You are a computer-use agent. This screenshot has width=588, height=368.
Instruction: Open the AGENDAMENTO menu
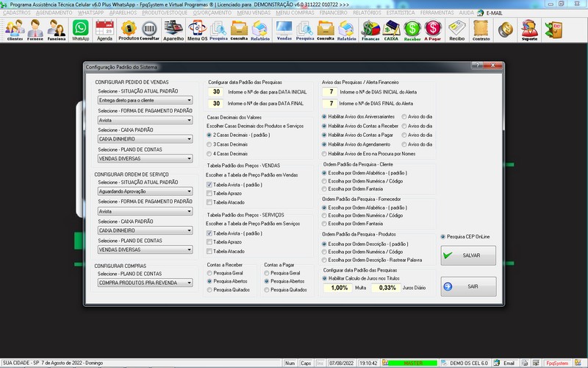54,13
